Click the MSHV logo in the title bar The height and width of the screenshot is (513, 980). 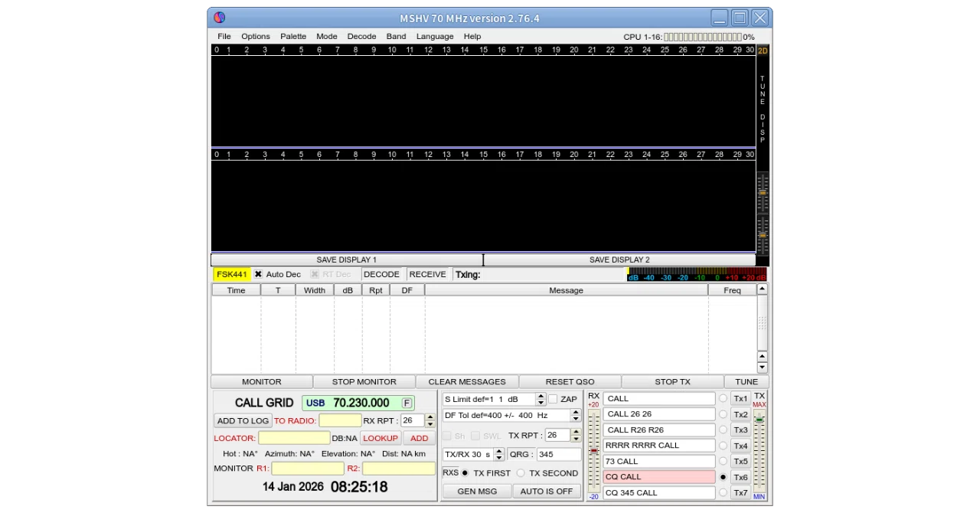click(220, 18)
